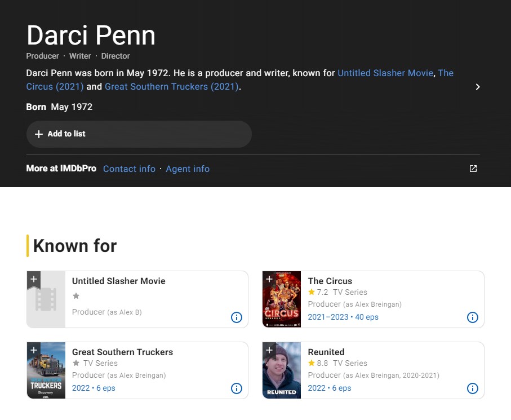Screen dimensions: 511x420
Task: Add Great Southern Truckers to watchlist
Action: tap(34, 351)
